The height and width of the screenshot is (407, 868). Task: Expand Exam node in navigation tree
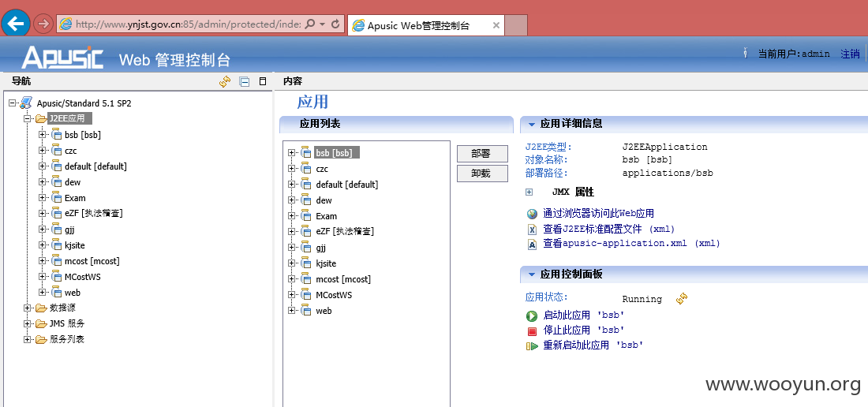click(42, 197)
